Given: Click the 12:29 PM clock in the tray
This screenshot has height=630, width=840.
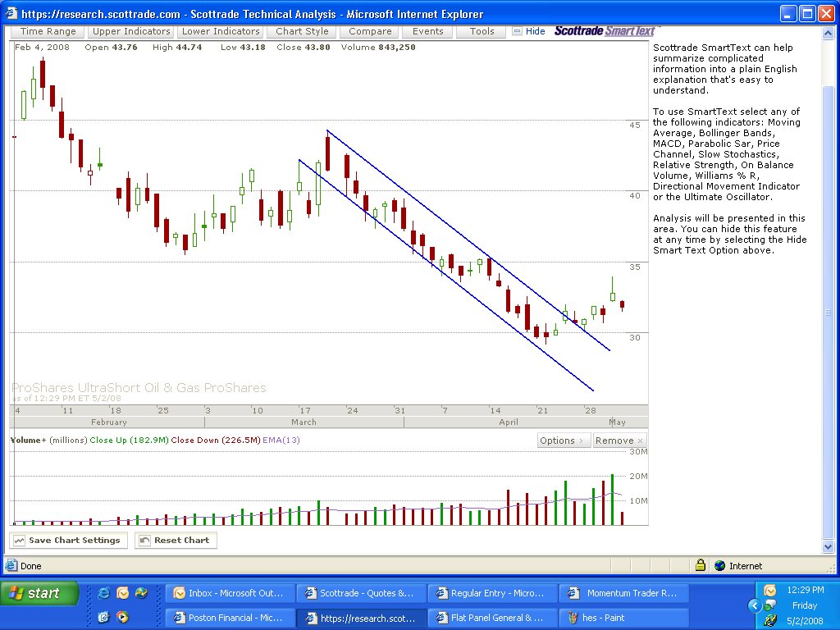Looking at the screenshot, I should [x=806, y=590].
